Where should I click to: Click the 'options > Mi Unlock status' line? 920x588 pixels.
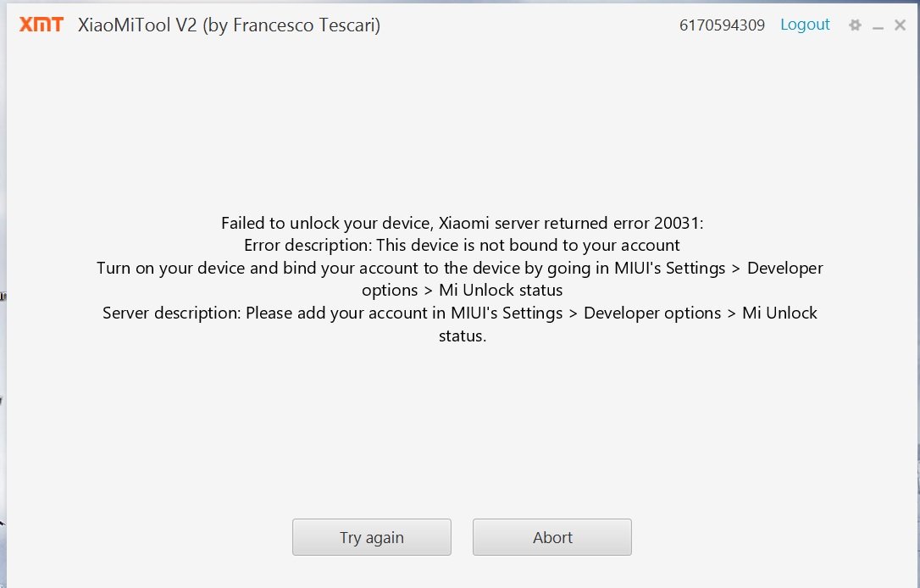[463, 291]
